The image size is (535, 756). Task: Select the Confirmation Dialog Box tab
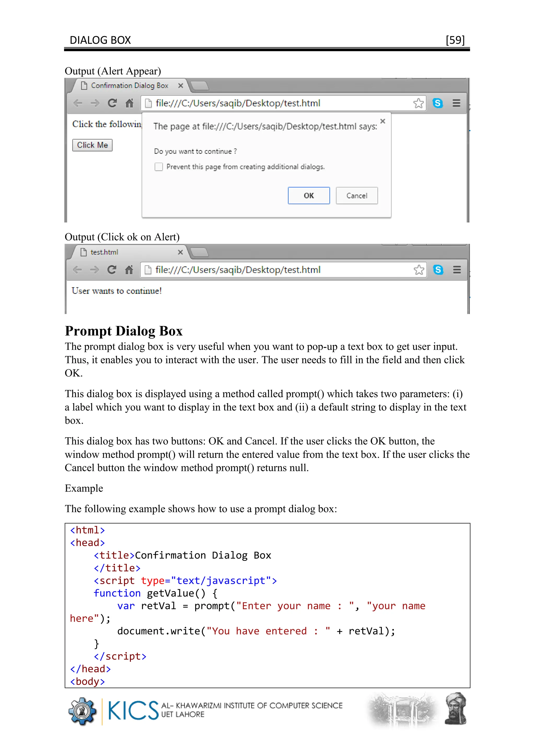click(x=129, y=86)
